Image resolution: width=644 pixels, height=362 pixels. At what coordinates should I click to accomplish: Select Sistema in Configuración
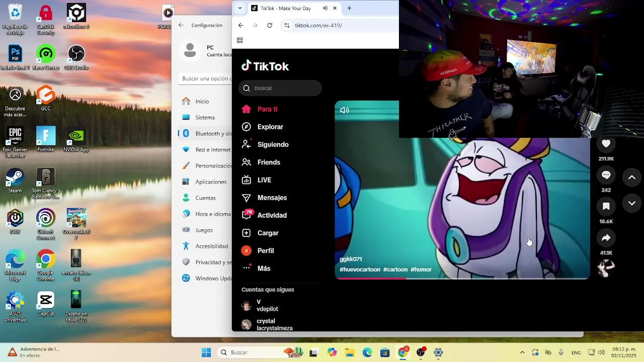(205, 117)
